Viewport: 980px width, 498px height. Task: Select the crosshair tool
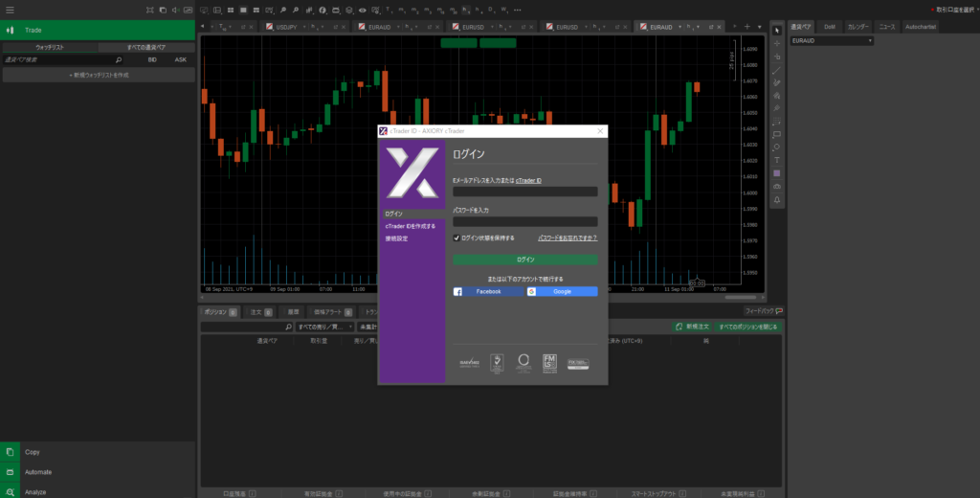[777, 43]
